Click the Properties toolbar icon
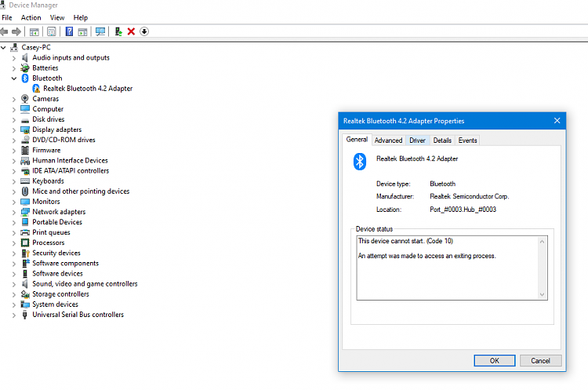 pyautogui.click(x=52, y=32)
